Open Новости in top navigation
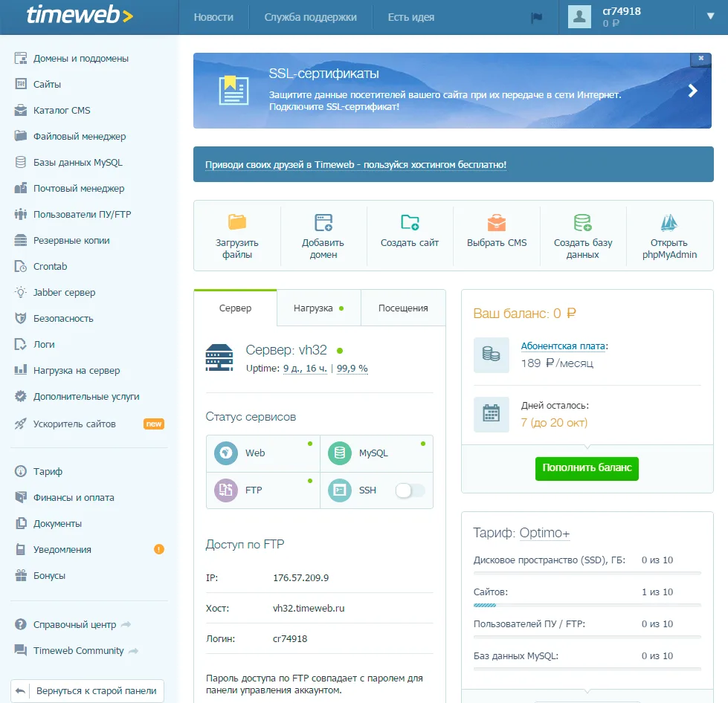The image size is (728, 703). (213, 17)
